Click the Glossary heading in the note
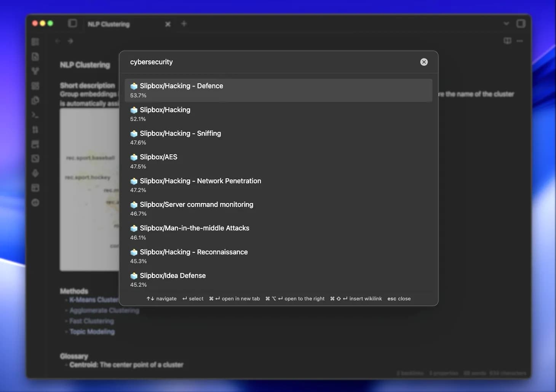 (74, 356)
